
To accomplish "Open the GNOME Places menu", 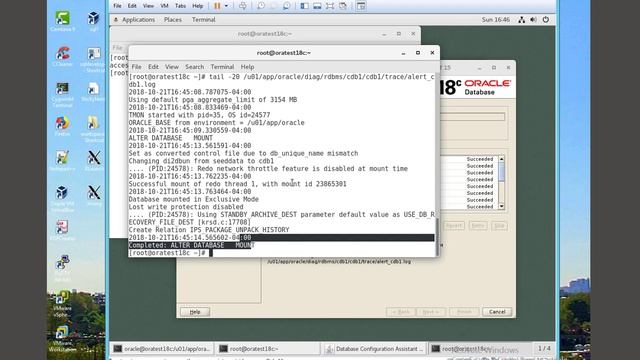I will (173, 20).
